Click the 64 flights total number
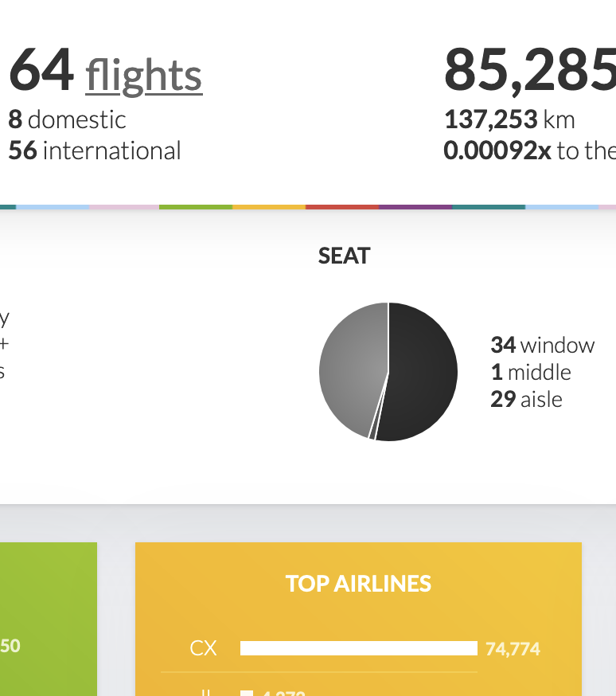 point(41,72)
